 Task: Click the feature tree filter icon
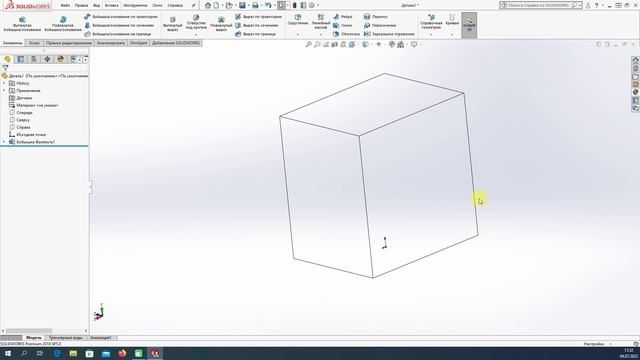click(5, 68)
